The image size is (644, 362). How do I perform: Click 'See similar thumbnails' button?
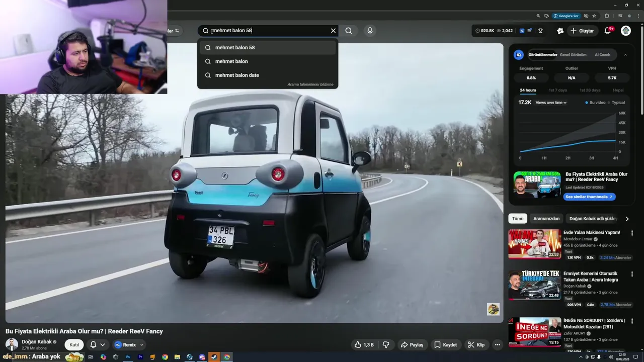click(589, 197)
